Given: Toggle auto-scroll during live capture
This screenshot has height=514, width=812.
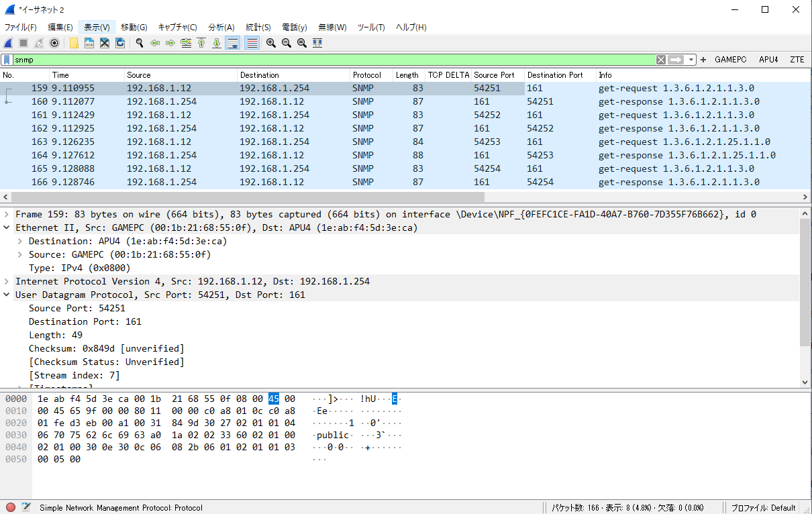Looking at the screenshot, I should (233, 43).
